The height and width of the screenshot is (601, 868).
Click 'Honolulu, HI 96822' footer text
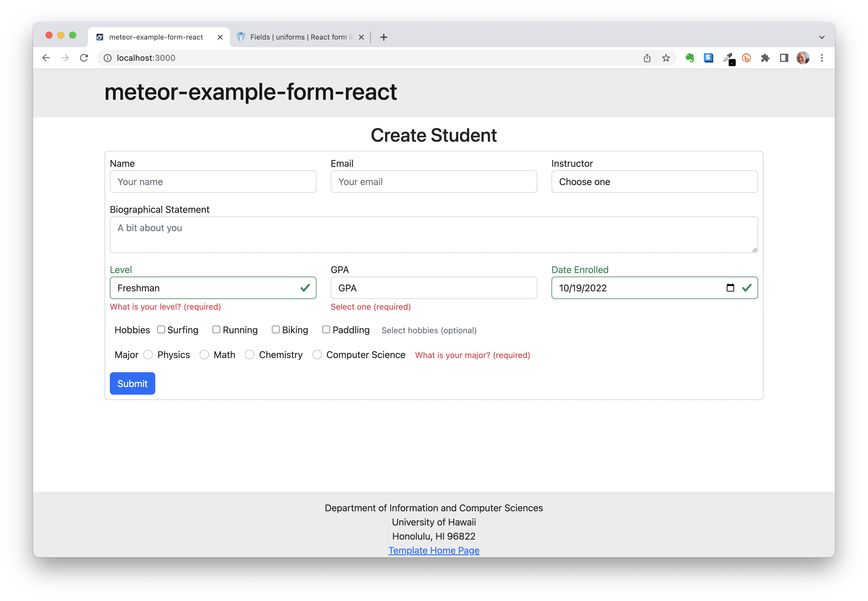click(x=434, y=536)
